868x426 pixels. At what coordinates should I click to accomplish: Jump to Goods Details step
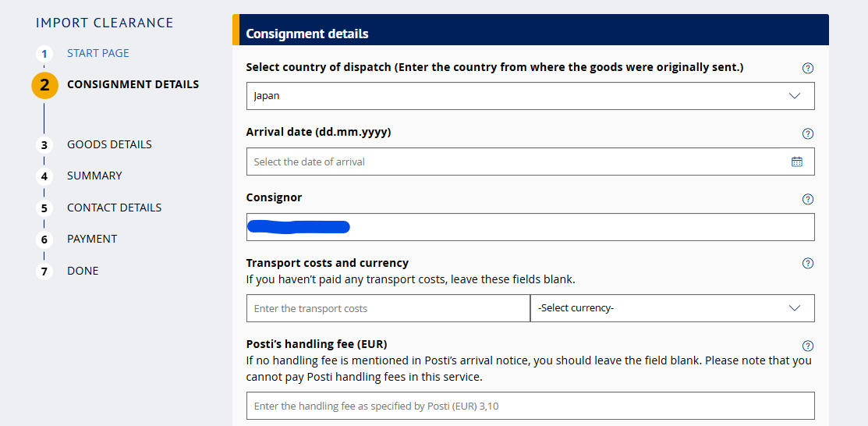109,144
